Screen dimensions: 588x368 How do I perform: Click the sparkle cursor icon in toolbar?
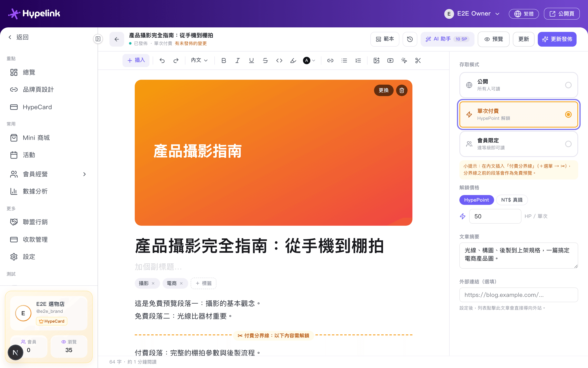pyautogui.click(x=404, y=60)
